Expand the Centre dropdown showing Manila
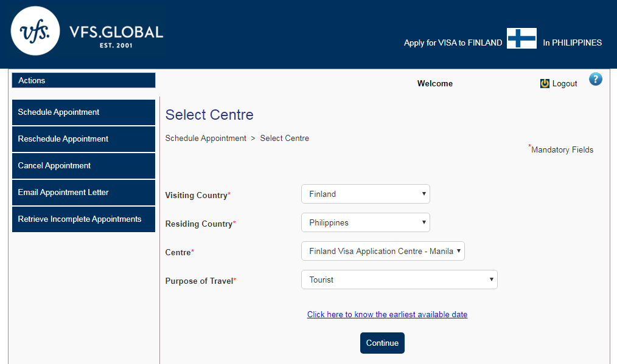The width and height of the screenshot is (617, 364). pos(383,251)
